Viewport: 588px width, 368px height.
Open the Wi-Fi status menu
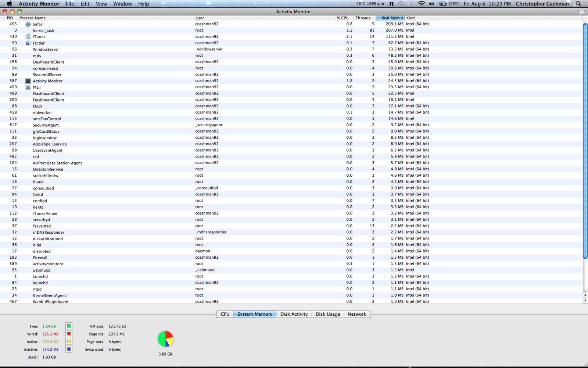point(422,4)
